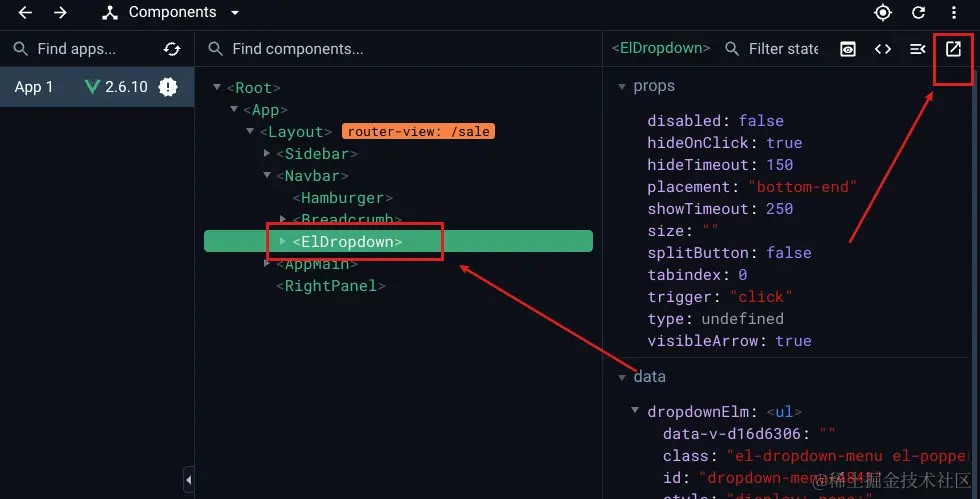Click the Find components search field
The width and height of the screenshot is (980, 499).
coord(298,49)
